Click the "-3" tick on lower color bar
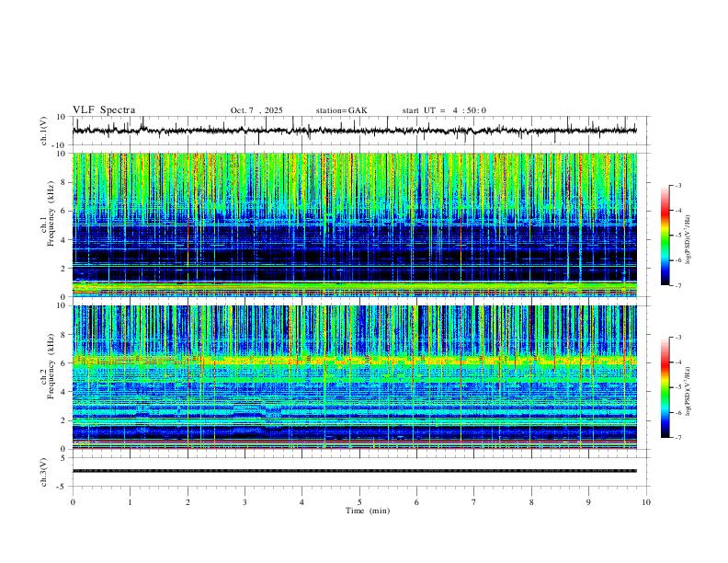The image size is (728, 563). coord(677,338)
